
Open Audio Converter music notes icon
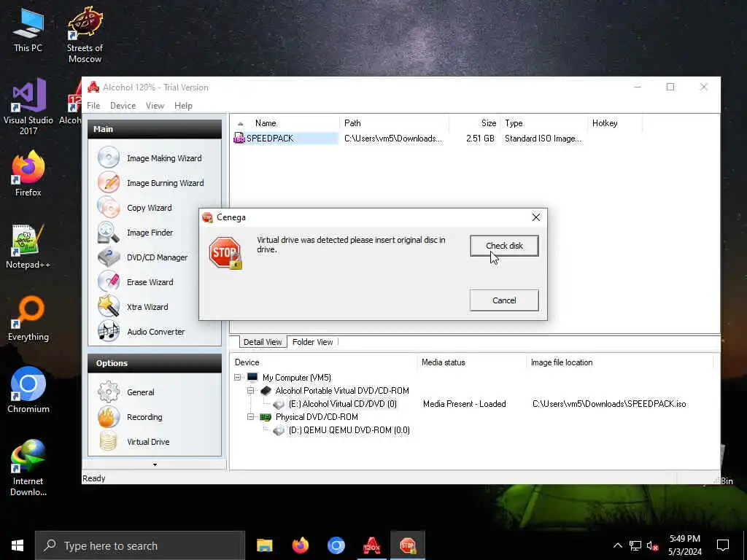[x=109, y=332]
